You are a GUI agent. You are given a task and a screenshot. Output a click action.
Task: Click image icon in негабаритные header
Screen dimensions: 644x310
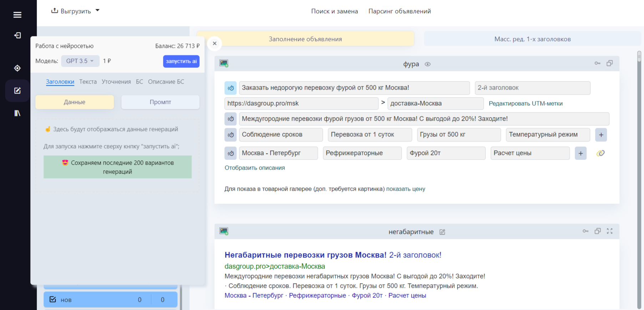(224, 231)
